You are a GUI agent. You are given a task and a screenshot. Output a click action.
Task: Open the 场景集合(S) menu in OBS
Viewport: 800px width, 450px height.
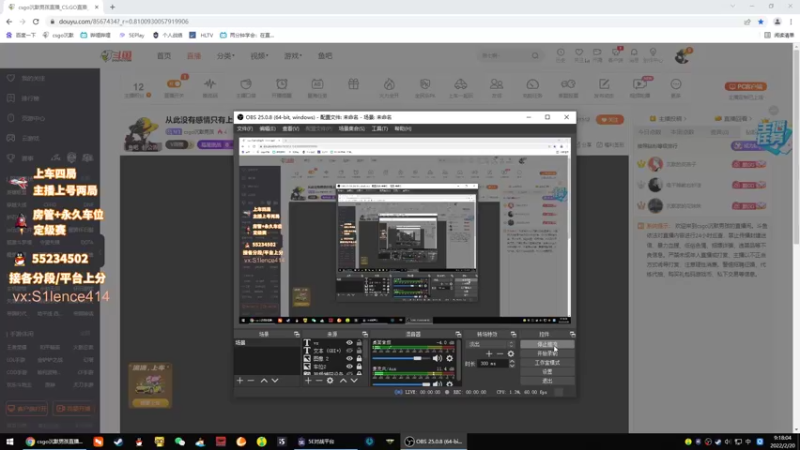[x=352, y=129]
